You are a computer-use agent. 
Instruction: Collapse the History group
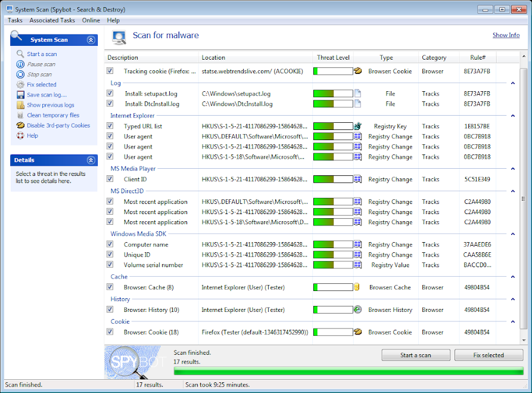513,299
